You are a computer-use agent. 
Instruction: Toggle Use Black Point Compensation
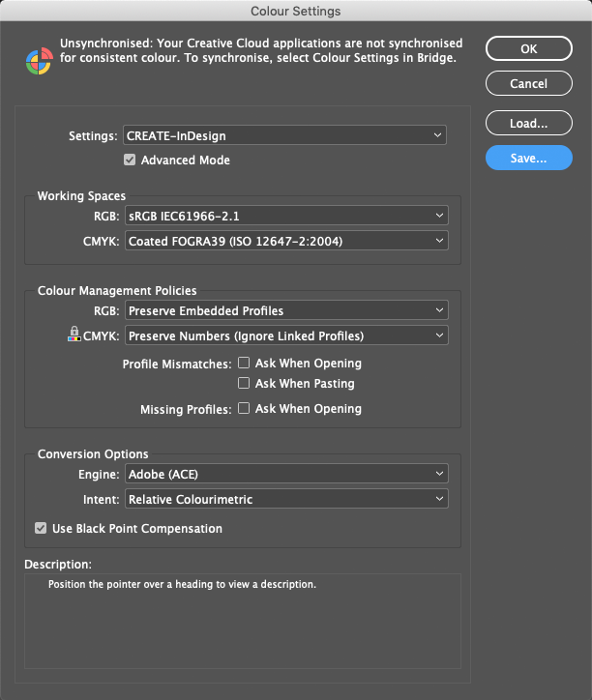41,528
